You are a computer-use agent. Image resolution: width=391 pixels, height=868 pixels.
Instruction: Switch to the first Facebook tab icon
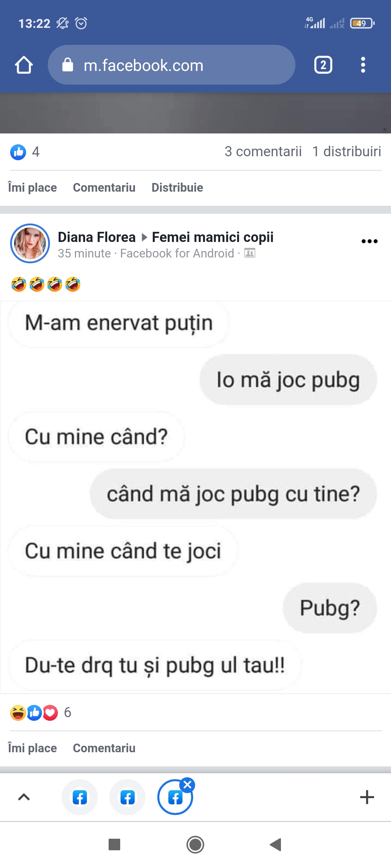point(80,797)
